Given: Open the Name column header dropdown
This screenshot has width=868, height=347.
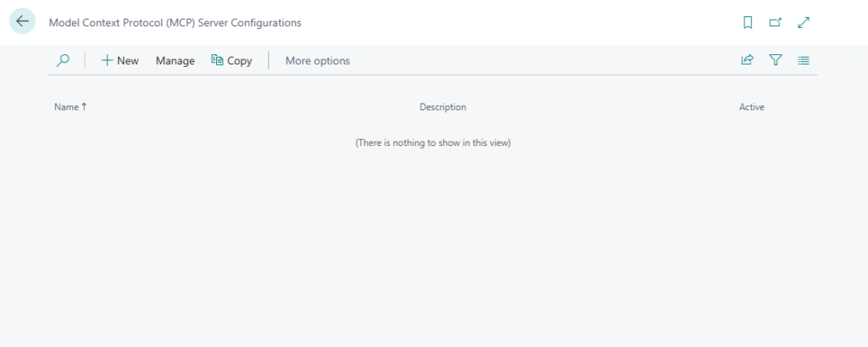Looking at the screenshot, I should pos(66,107).
